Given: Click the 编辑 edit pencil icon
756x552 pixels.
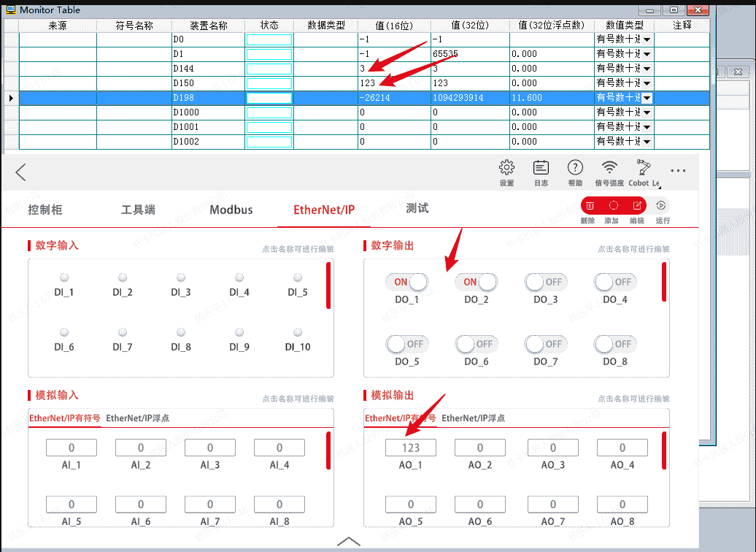Looking at the screenshot, I should coord(636,206).
